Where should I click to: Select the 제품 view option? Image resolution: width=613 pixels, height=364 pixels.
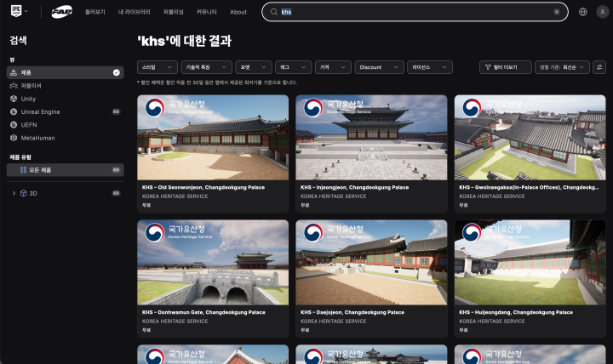pos(66,72)
